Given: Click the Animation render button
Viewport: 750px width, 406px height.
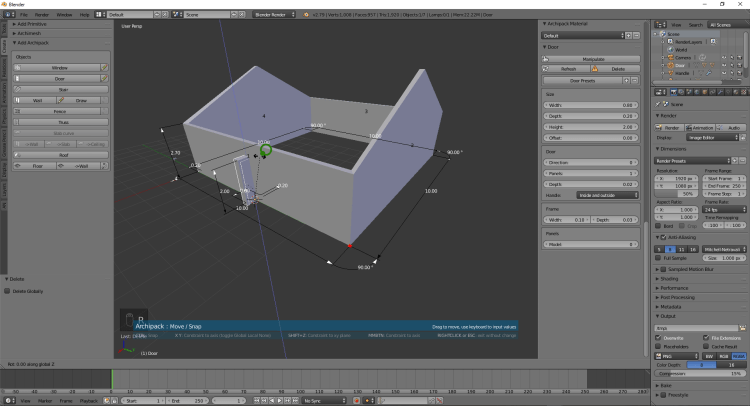Looking at the screenshot, I should pos(702,127).
